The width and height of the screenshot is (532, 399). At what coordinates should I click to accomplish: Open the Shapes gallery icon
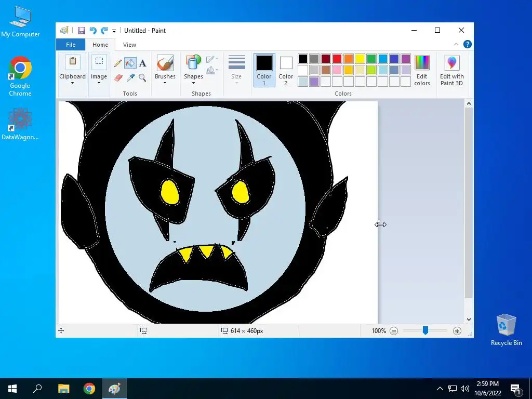193,63
